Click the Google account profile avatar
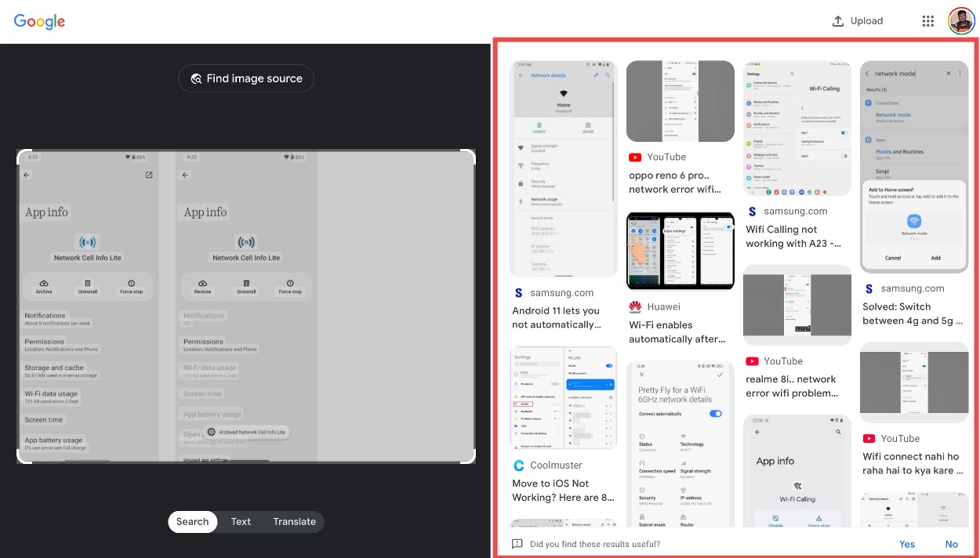 point(961,21)
